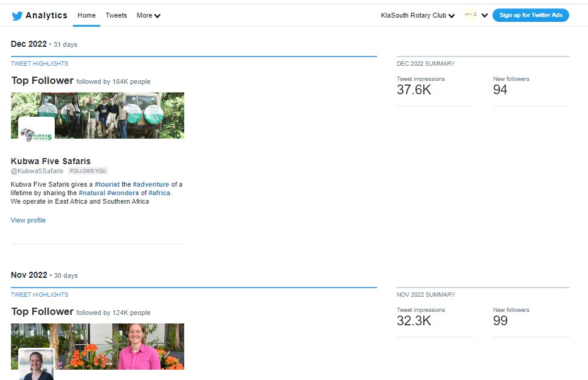Switch to the Tweets tab

coord(116,15)
